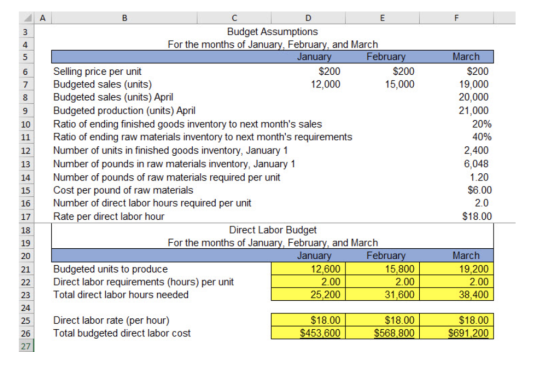Click February selling price $200 cell
560x375 pixels.
point(404,71)
